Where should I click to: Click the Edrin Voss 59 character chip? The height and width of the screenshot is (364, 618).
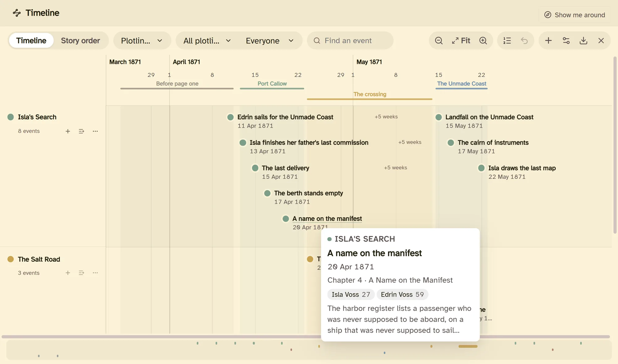click(402, 294)
